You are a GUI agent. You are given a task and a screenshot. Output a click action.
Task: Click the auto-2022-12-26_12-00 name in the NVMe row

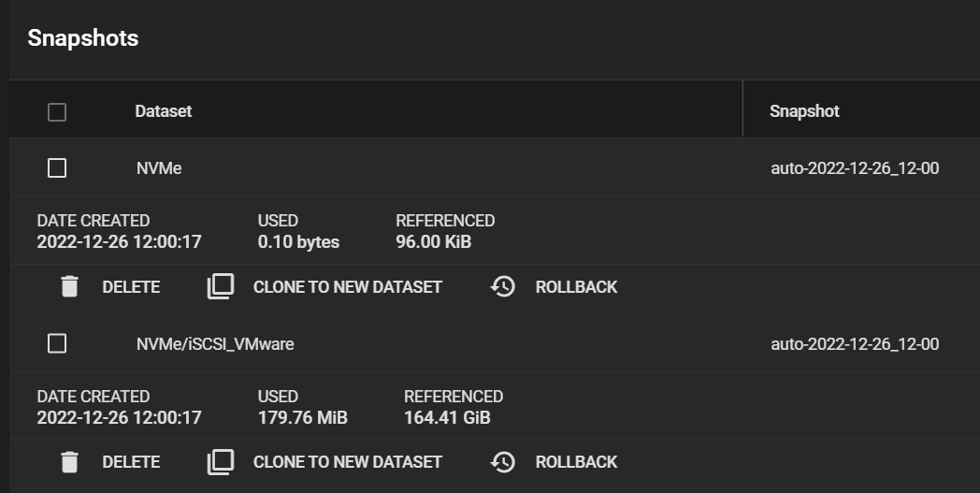854,168
